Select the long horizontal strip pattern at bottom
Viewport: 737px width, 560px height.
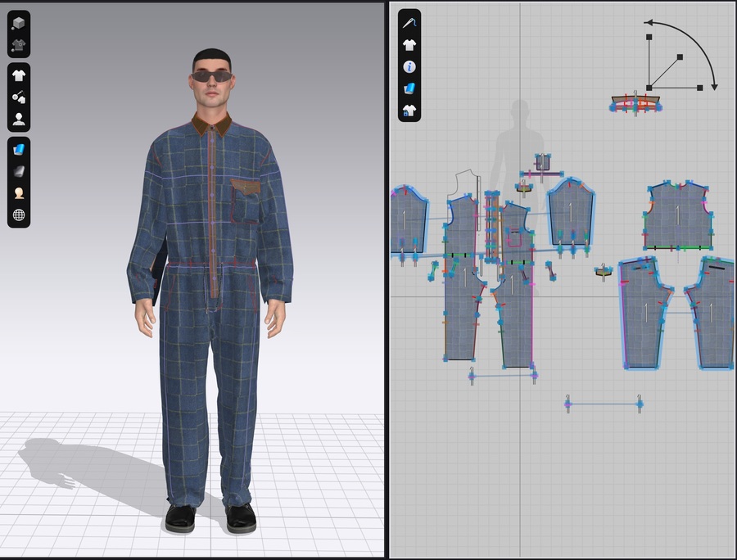[604, 404]
